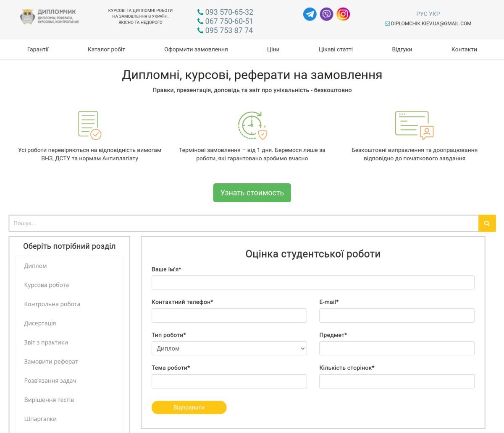Open the Viber social icon
504x433 pixels.
[326, 14]
